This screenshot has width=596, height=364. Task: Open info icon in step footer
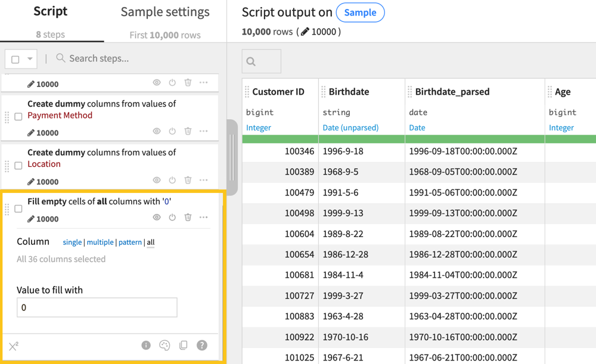(x=146, y=346)
